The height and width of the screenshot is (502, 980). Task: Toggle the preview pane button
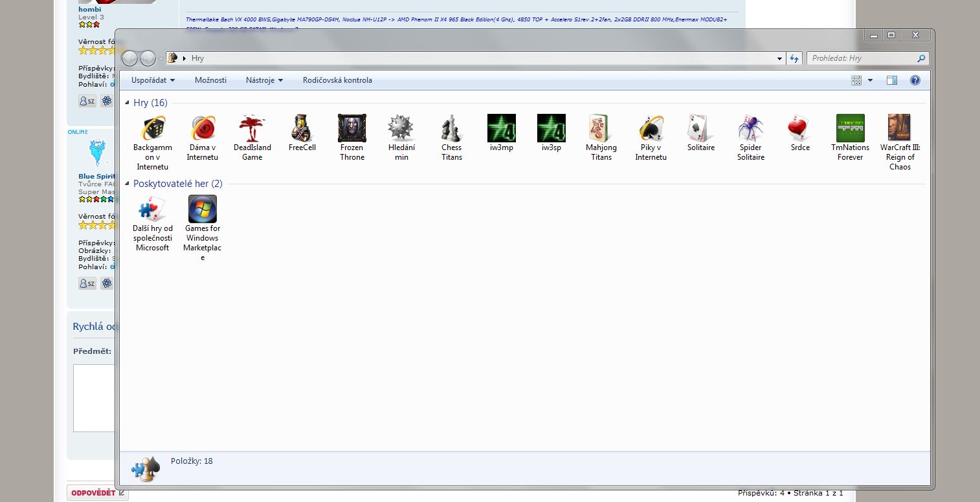coord(891,80)
